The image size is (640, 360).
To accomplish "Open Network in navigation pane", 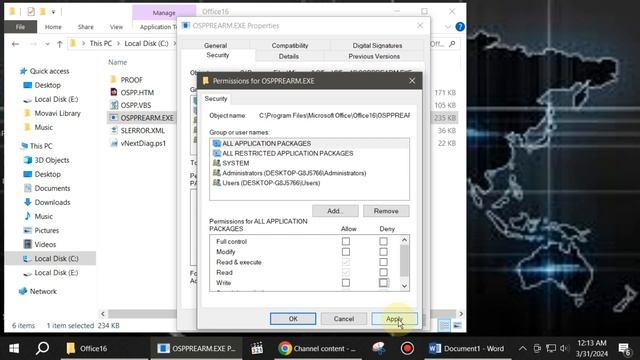I will coord(38,291).
